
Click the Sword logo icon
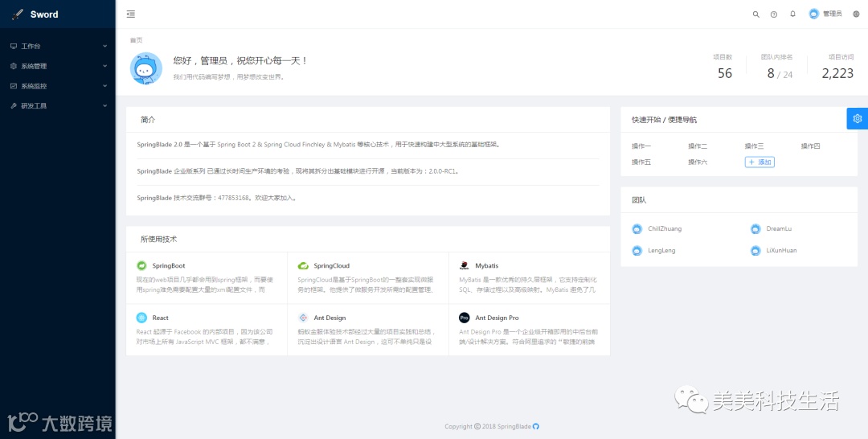pyautogui.click(x=18, y=14)
